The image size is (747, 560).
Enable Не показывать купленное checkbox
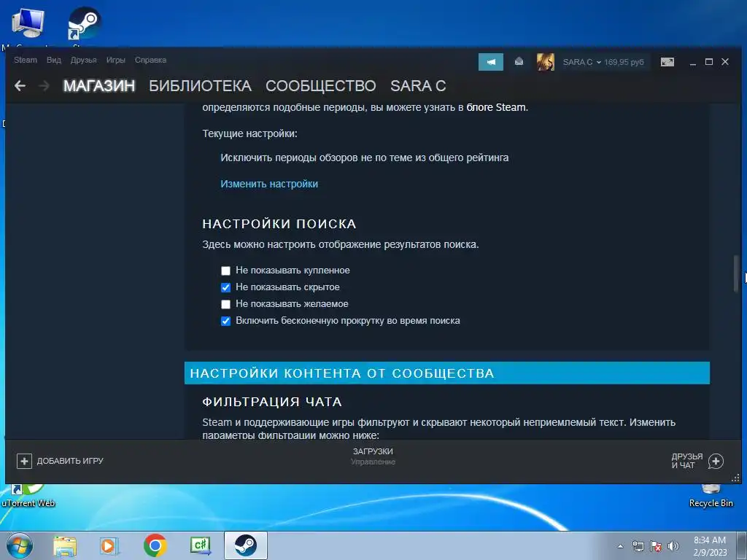[226, 271]
